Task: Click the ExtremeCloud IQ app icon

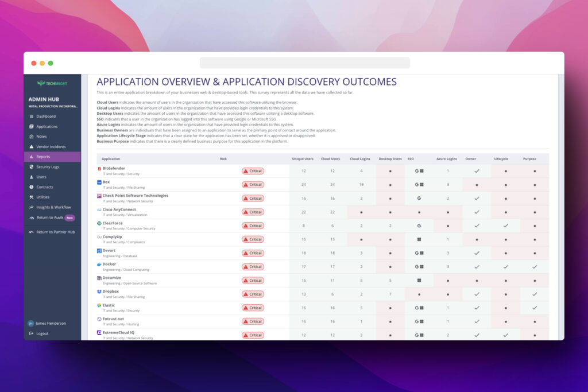Action: coord(99,333)
